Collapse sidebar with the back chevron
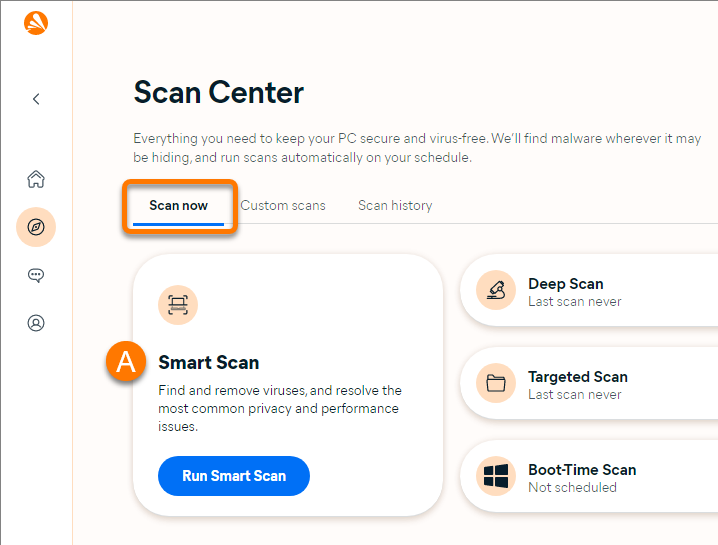This screenshot has width=718, height=545. point(36,99)
